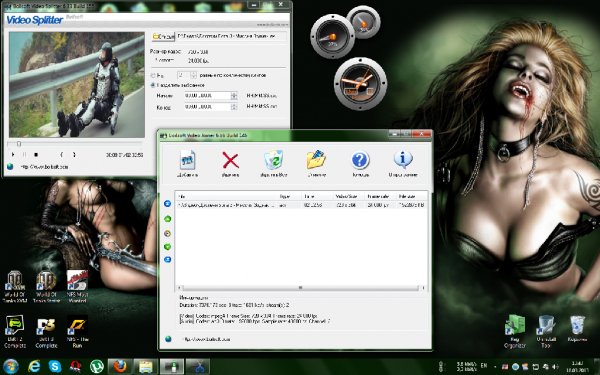Sort by the Frame rate column header
Screen dimensions: 600x375
pyautogui.click(x=380, y=196)
